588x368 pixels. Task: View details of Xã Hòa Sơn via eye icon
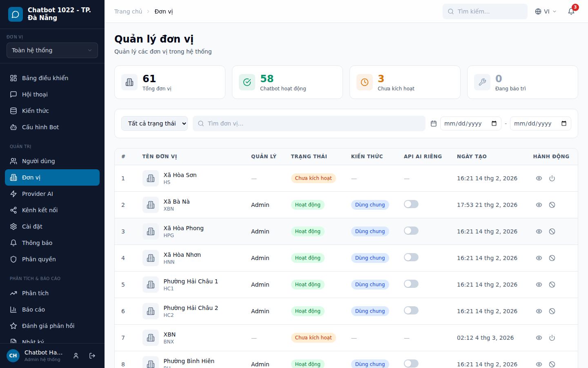539,178
